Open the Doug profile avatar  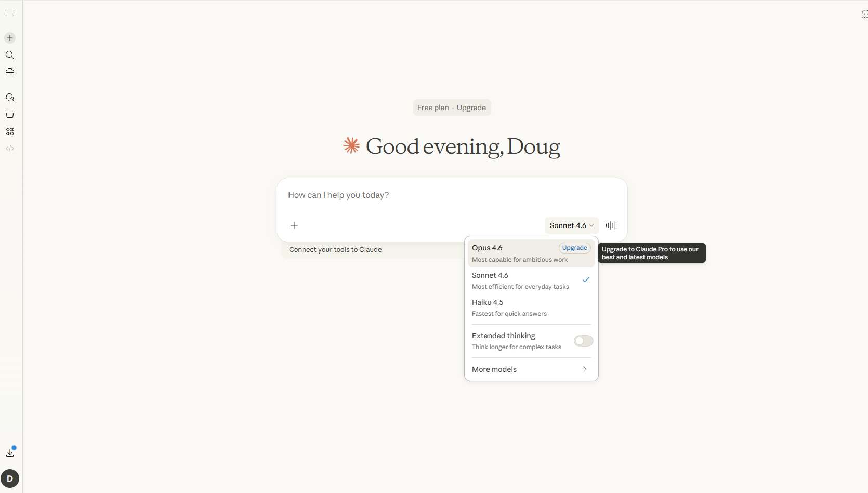(x=10, y=478)
